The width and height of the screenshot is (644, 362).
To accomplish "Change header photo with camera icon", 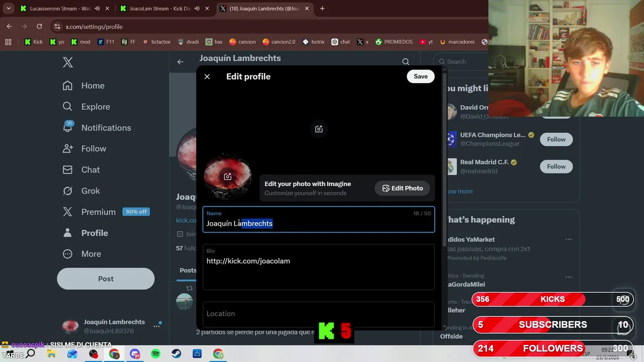I will point(318,129).
